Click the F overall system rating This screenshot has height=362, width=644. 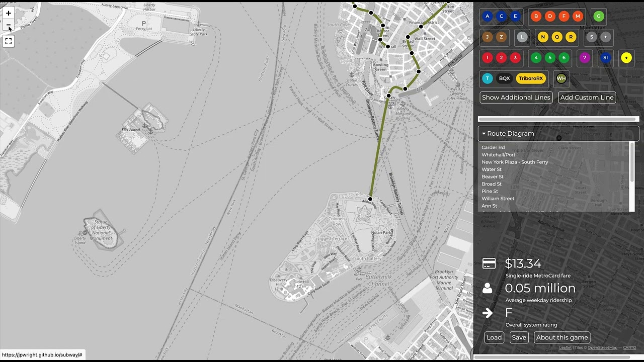tap(509, 313)
